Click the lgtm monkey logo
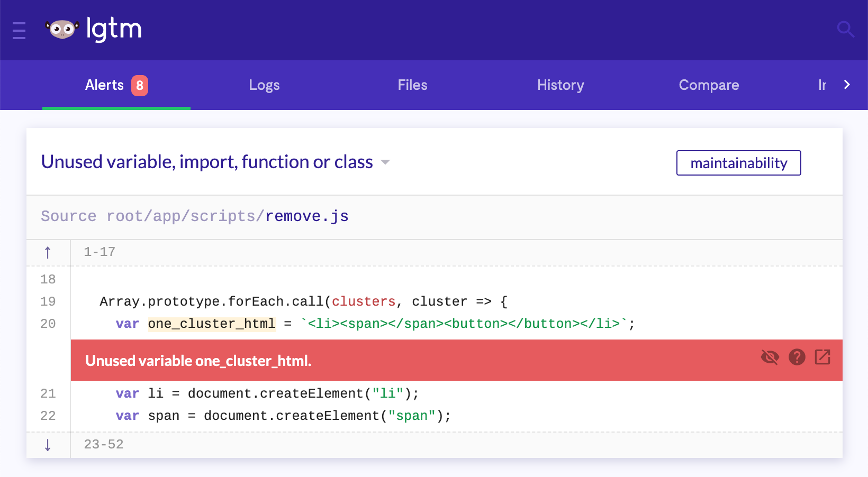 coord(62,29)
